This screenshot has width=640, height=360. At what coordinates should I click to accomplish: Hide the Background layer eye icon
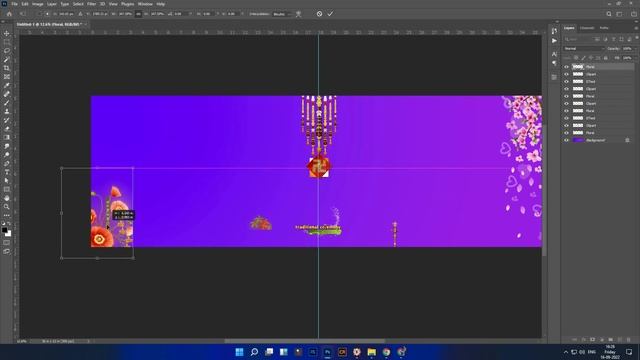click(566, 140)
